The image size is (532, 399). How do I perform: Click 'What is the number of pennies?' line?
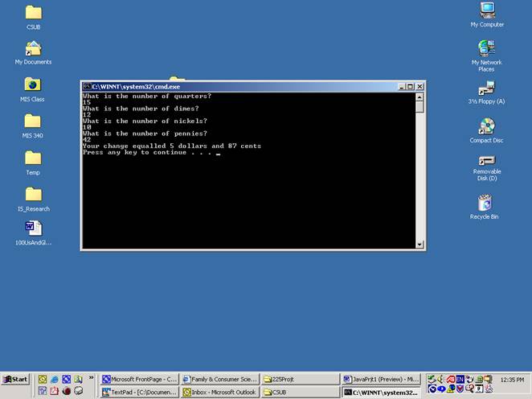[145, 134]
